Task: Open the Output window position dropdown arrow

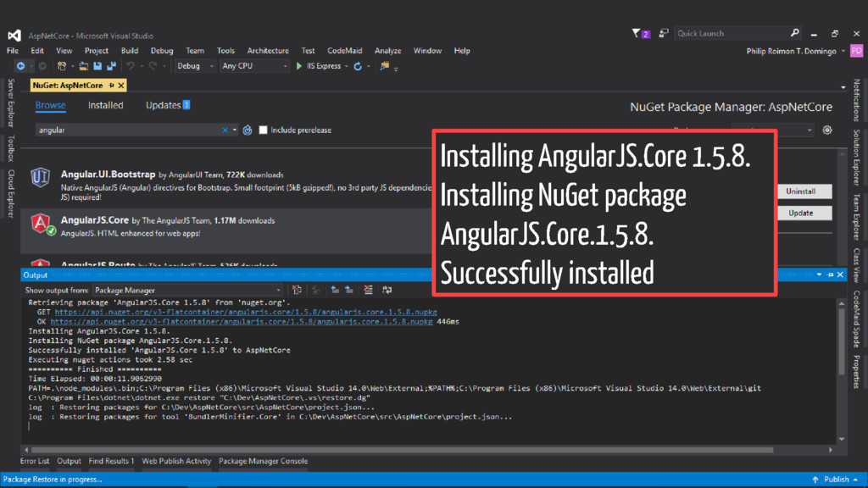Action: point(820,275)
